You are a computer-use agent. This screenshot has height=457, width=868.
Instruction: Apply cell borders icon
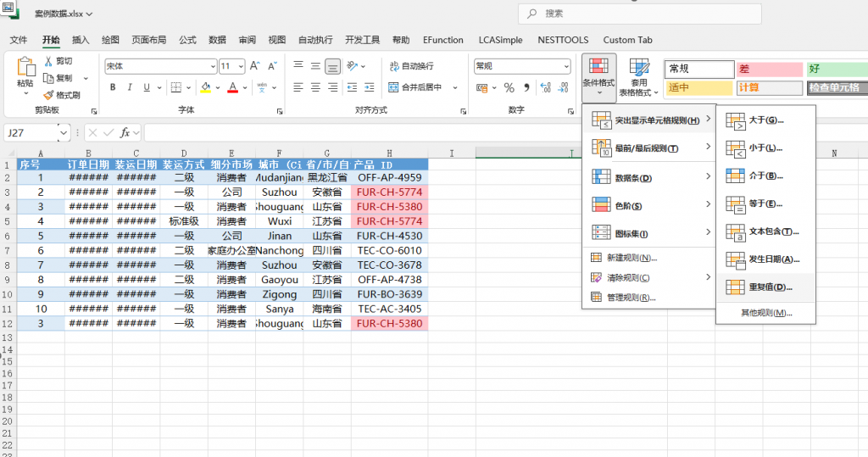pyautogui.click(x=176, y=87)
